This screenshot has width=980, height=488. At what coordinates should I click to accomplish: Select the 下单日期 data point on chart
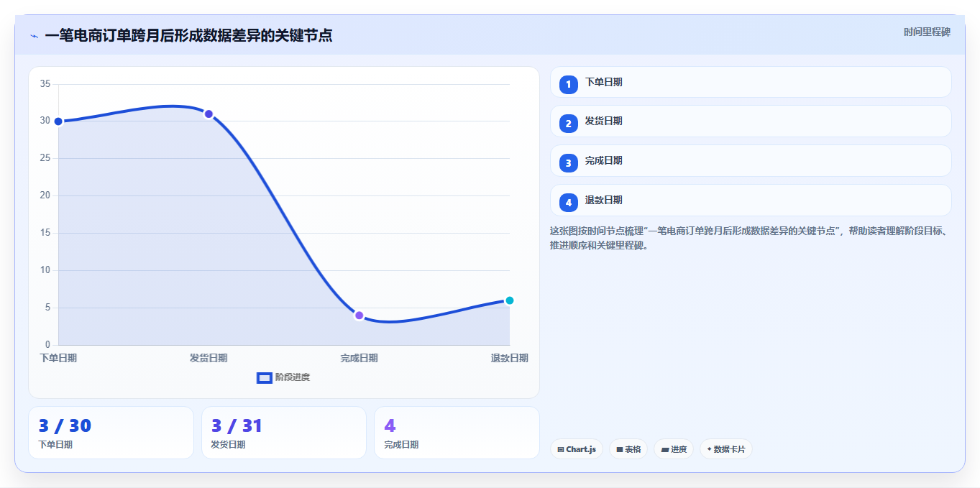tap(58, 121)
